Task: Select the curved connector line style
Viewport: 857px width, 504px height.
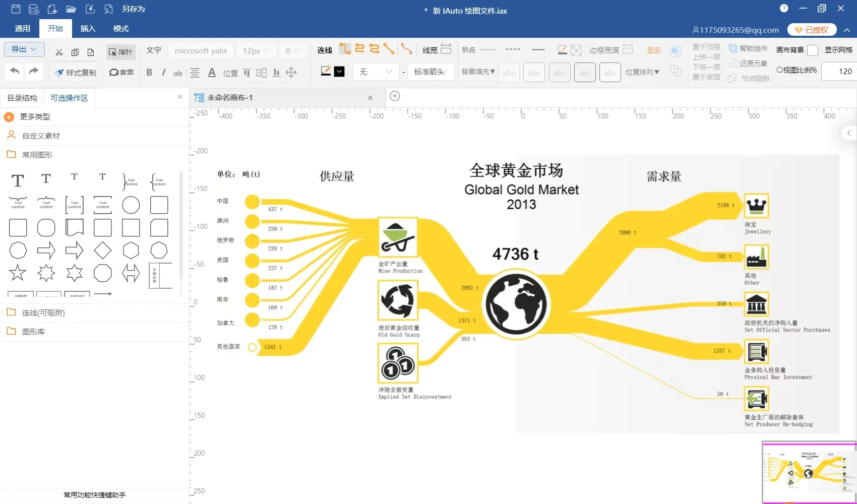Action: coord(406,48)
